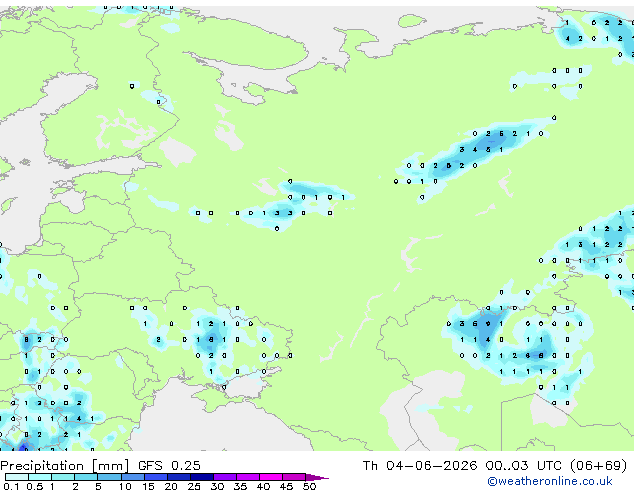Click the 0.1–0.5 mm legend color box
Viewport: 634px width, 490px height.
[x=17, y=477]
